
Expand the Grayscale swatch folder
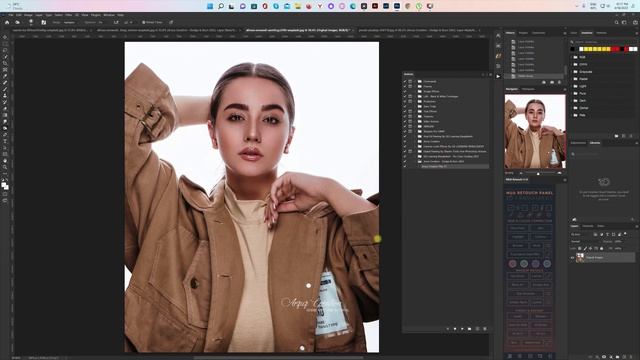pos(572,72)
